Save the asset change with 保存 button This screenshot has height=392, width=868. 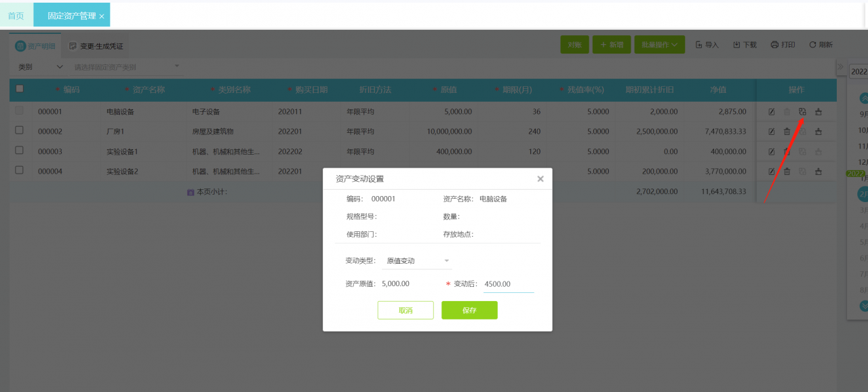click(469, 310)
